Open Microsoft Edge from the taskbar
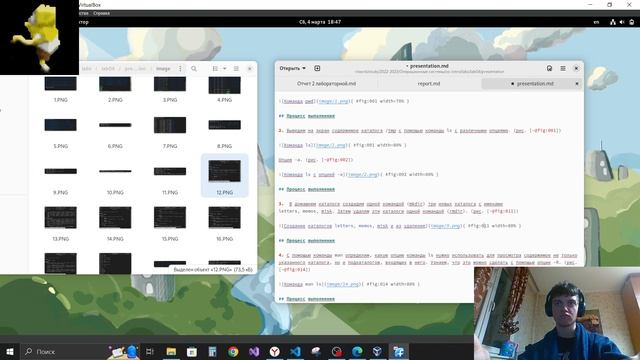The image size is (640, 360). 357,351
